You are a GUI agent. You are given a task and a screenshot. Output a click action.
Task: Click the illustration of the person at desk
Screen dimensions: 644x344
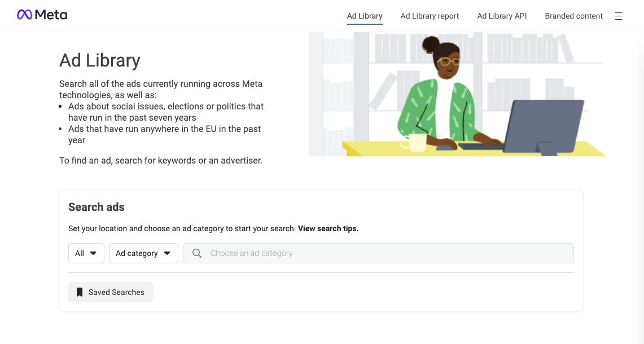(x=457, y=93)
